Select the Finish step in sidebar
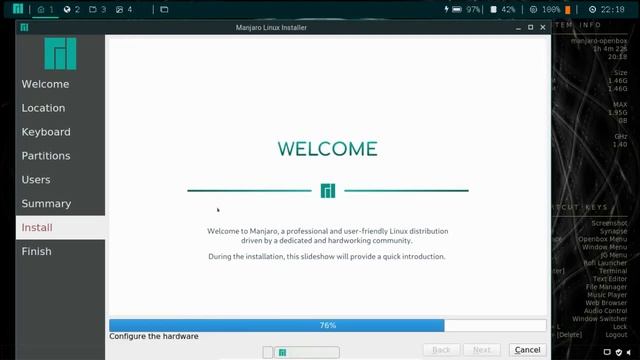 [x=60, y=251]
